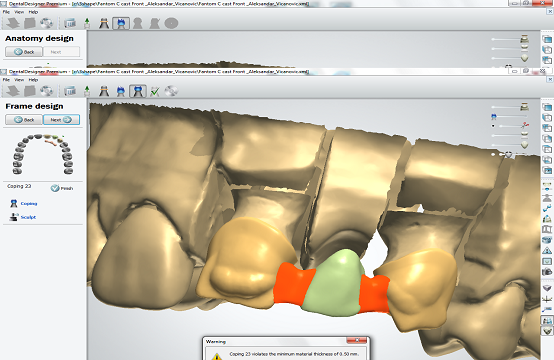Image resolution: width=554 pixels, height=360 pixels.
Task: Click the blue connector curve icon in right sidebar
Action: tap(547, 208)
